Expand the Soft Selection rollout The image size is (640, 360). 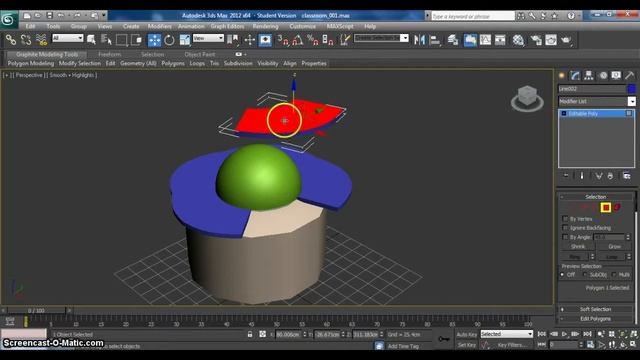pyautogui.click(x=596, y=309)
